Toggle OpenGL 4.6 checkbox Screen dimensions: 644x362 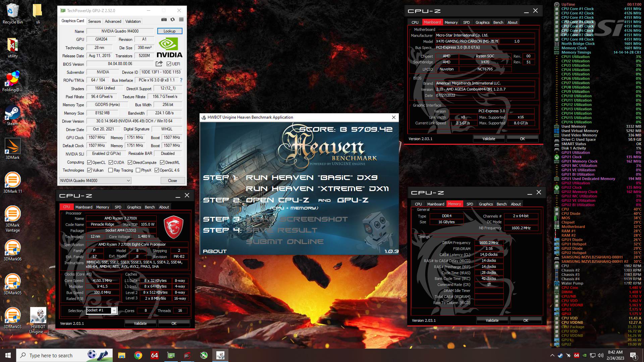tap(157, 170)
